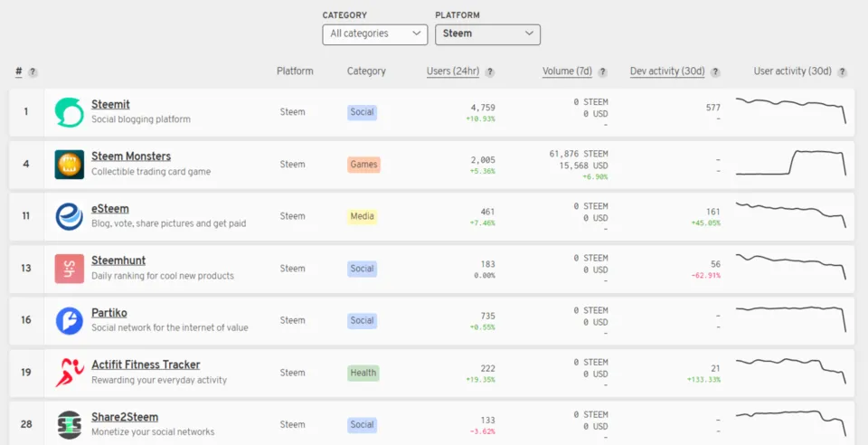Image resolution: width=868 pixels, height=445 pixels.
Task: Open the Category dropdown showing All categories
Action: point(374,34)
